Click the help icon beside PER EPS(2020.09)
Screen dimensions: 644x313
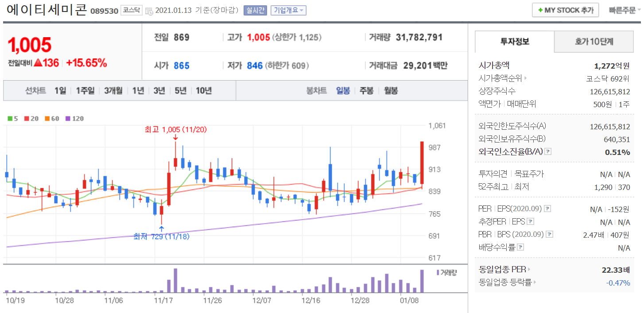point(548,209)
